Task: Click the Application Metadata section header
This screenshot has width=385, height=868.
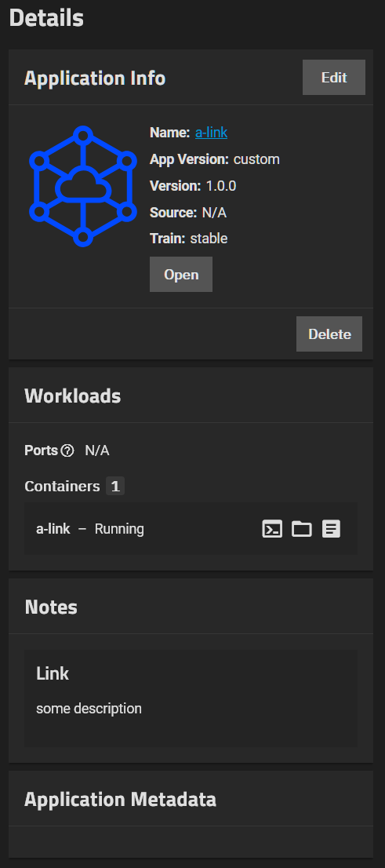Action: 121,800
